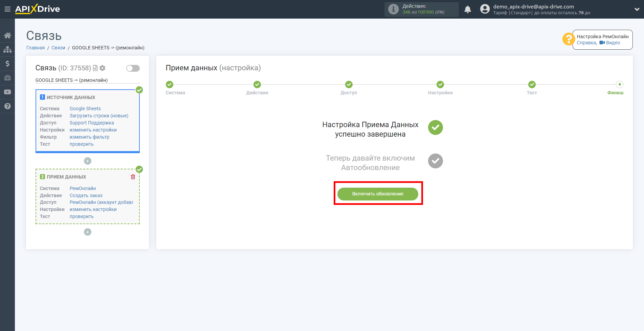The height and width of the screenshot is (331, 644).
Task: Click the Google Sheets system link
Action: pos(85,109)
